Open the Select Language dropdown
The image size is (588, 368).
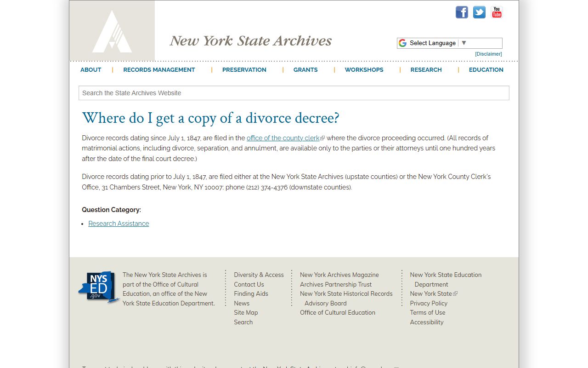pos(449,43)
